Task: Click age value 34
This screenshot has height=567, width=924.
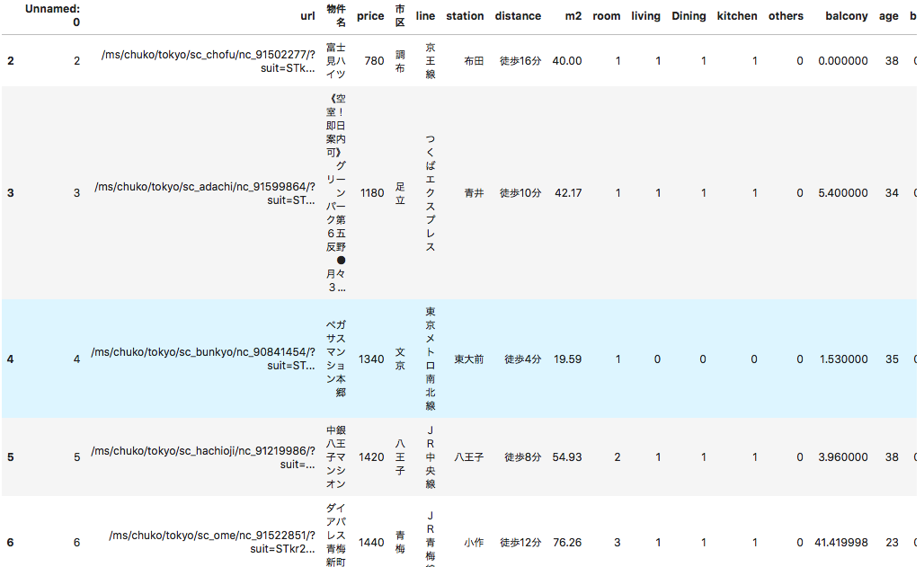Action: tap(893, 192)
